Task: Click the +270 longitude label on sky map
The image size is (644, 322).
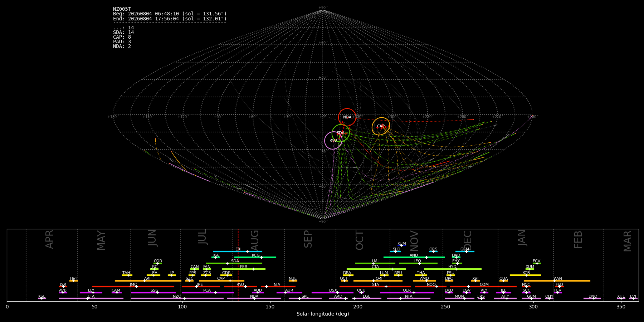Action: [427, 117]
